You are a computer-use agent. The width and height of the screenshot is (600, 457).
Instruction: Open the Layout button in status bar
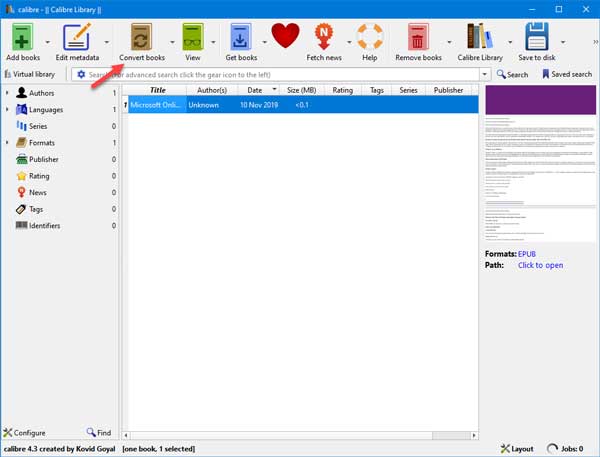(x=517, y=449)
